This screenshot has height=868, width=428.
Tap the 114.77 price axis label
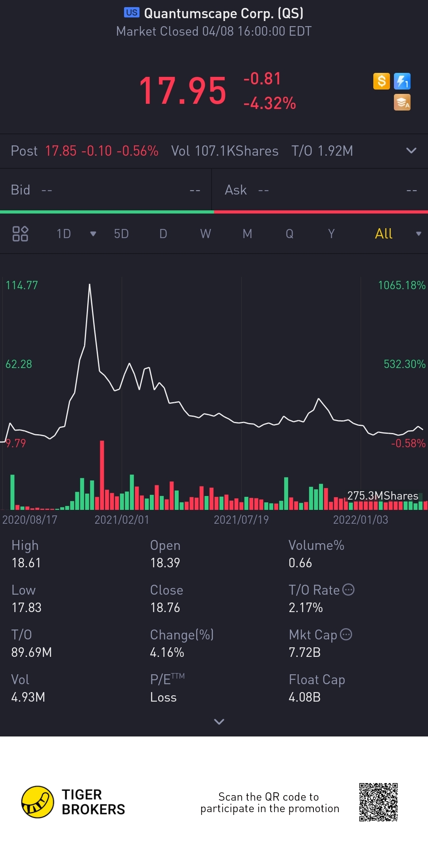tap(22, 285)
